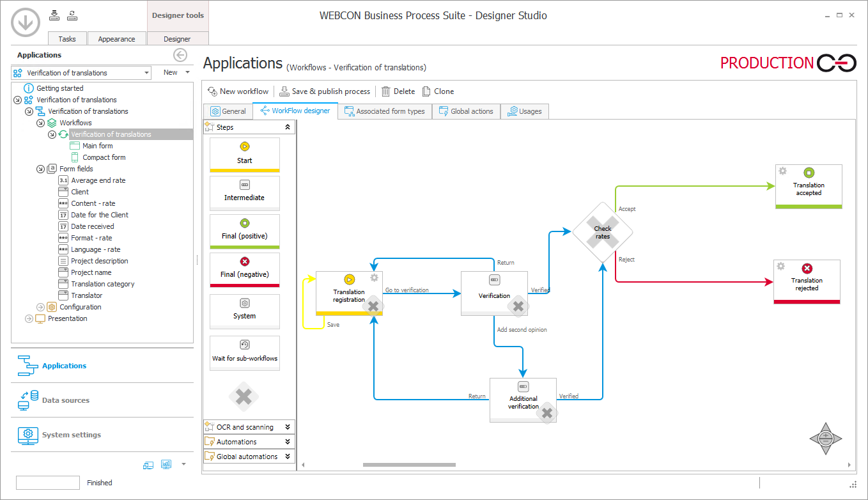Select the Translation category form field
The width and height of the screenshot is (868, 500).
(103, 284)
